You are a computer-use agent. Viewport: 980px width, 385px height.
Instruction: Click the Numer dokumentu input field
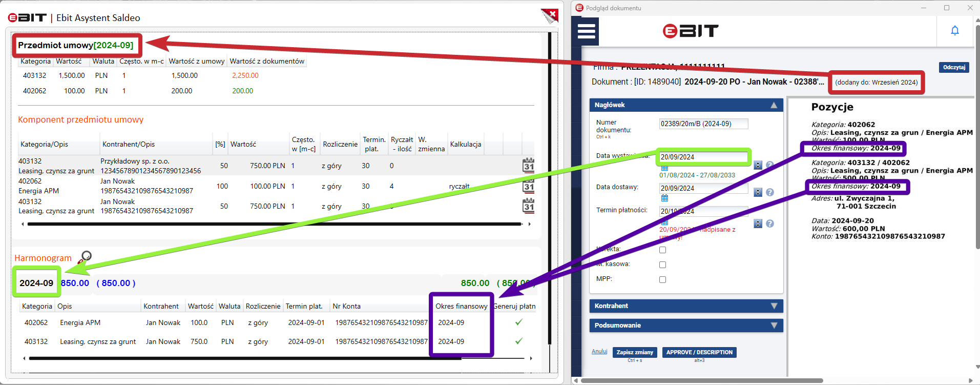point(703,124)
